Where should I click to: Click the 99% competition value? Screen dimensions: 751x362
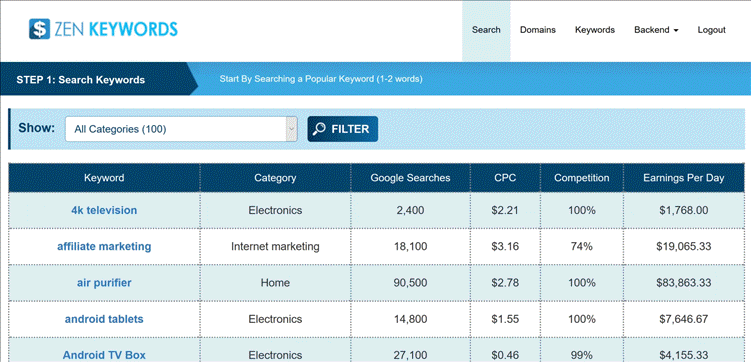tap(582, 355)
